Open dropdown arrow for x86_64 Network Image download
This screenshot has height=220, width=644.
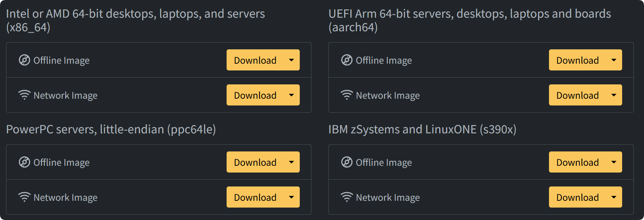click(x=291, y=95)
